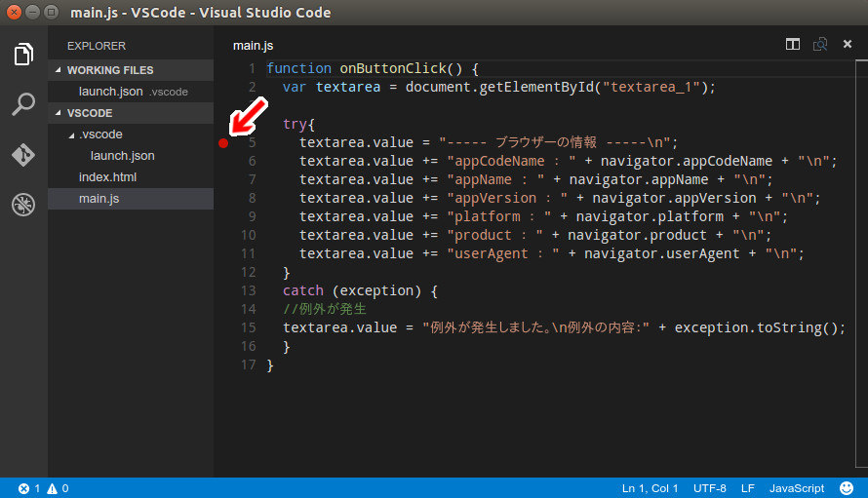Click navigator.appCodeName on line 6
The width and height of the screenshot is (868, 498).
pyautogui.click(x=687, y=161)
